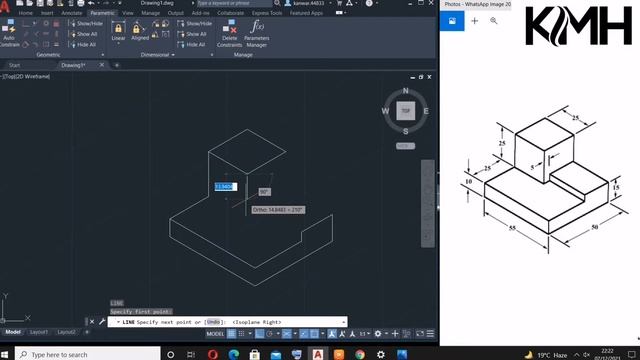This screenshot has height=360, width=640.
Task: Click the Help question mark icon
Action: tap(369, 3)
